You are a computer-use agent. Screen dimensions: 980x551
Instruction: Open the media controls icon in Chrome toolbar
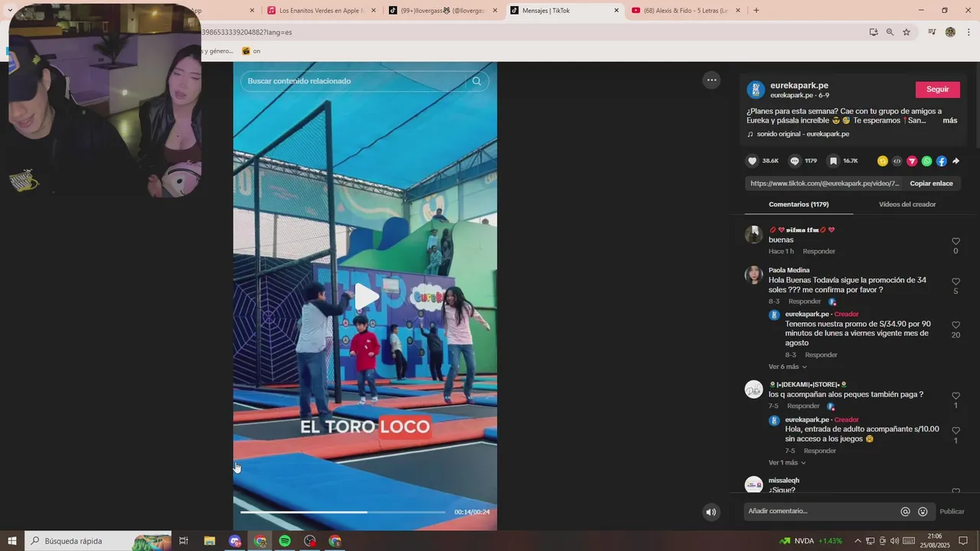pos(932,32)
